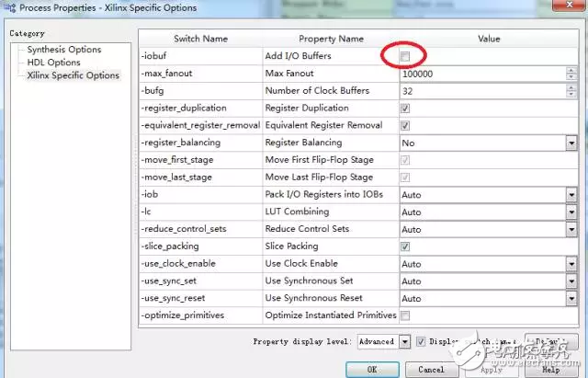Click the Number of Clock Buffers field
The width and height of the screenshot is (588, 378).
click(487, 91)
